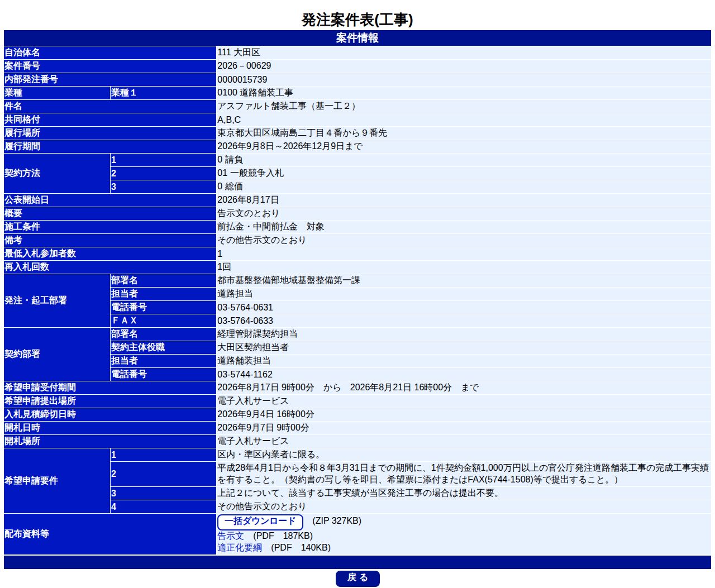Select department 都市基盤整備部地域基盤整備第一課
This screenshot has height=588, width=715.
[x=289, y=280]
